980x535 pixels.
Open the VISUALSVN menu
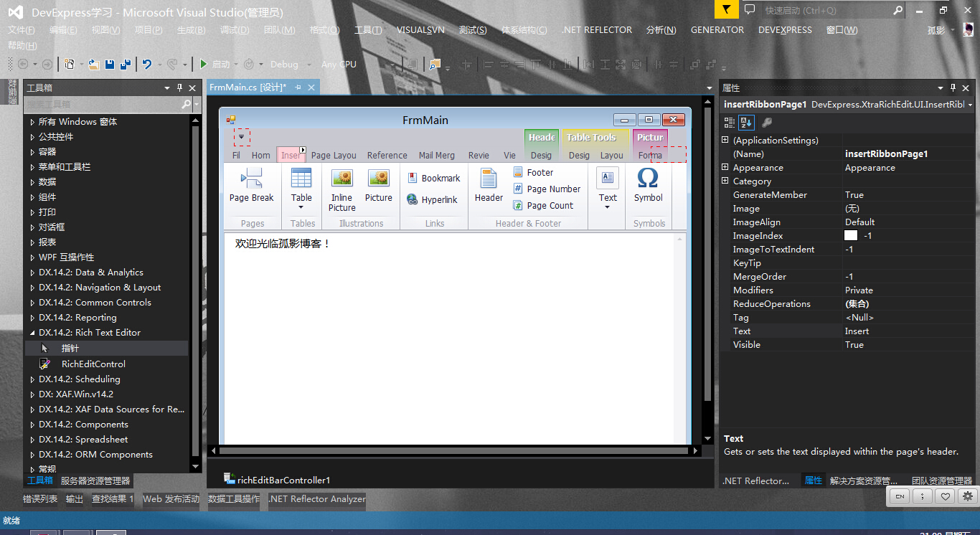tap(420, 30)
